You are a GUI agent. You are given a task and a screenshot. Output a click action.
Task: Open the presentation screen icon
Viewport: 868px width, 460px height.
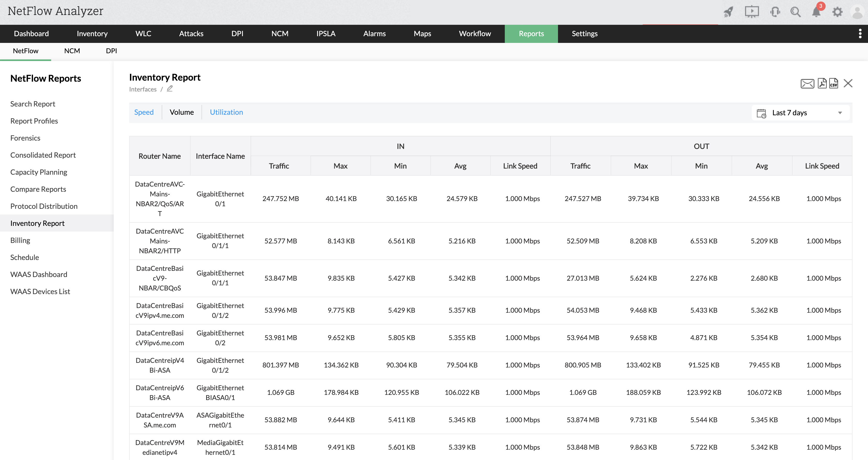click(751, 12)
